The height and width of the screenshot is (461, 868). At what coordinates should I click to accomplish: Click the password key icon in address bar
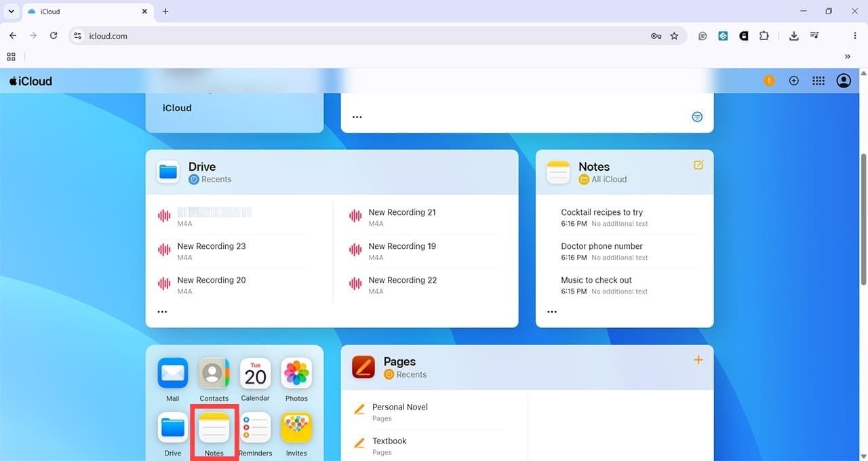click(656, 36)
